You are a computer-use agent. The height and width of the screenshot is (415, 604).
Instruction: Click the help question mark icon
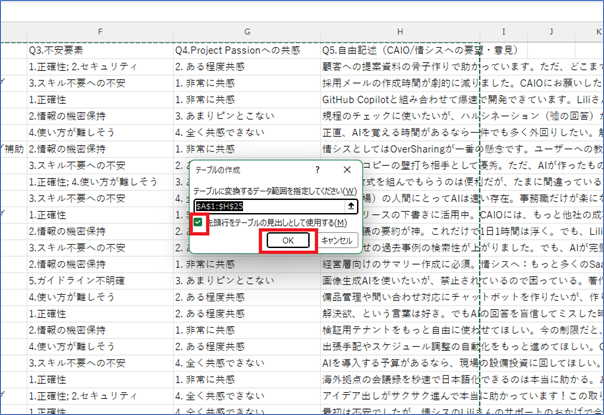point(317,172)
